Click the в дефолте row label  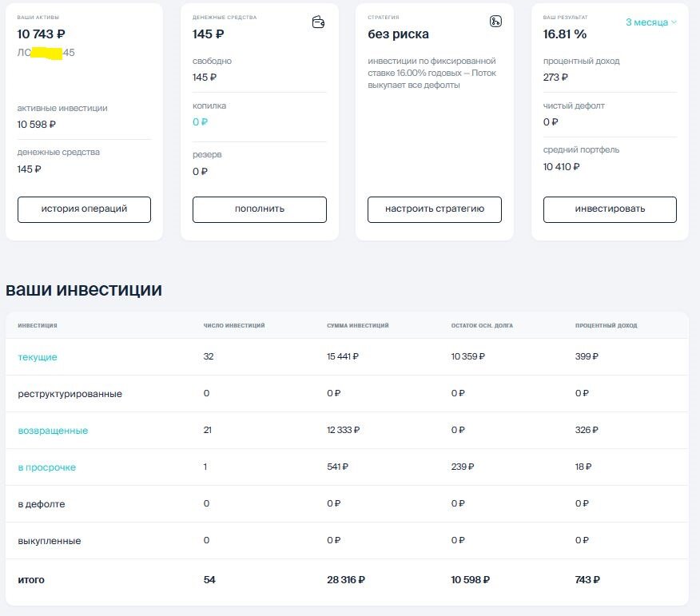coord(42,504)
